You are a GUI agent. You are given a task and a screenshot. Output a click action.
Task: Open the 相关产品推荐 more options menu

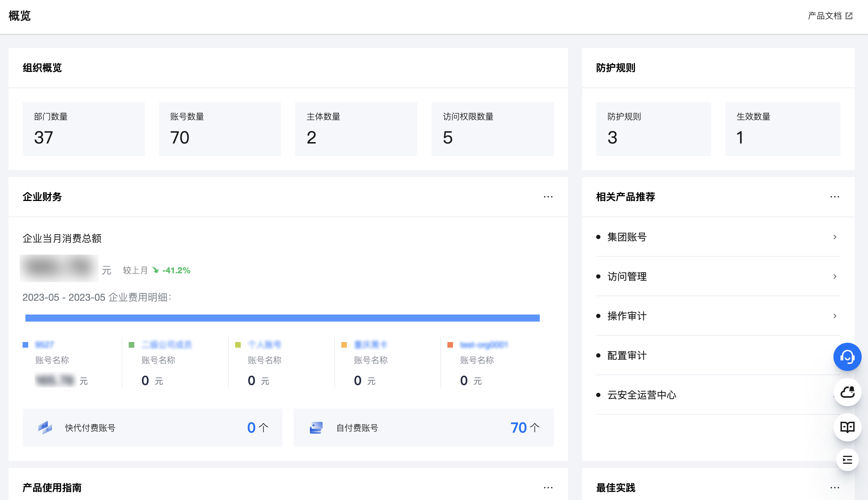pyautogui.click(x=835, y=197)
